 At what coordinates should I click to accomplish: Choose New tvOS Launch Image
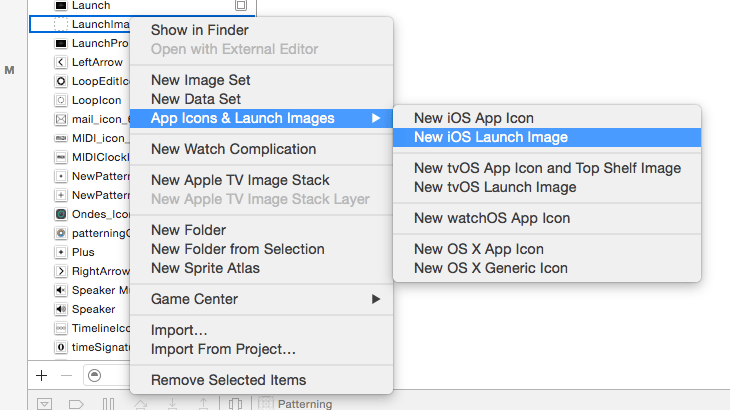click(495, 187)
